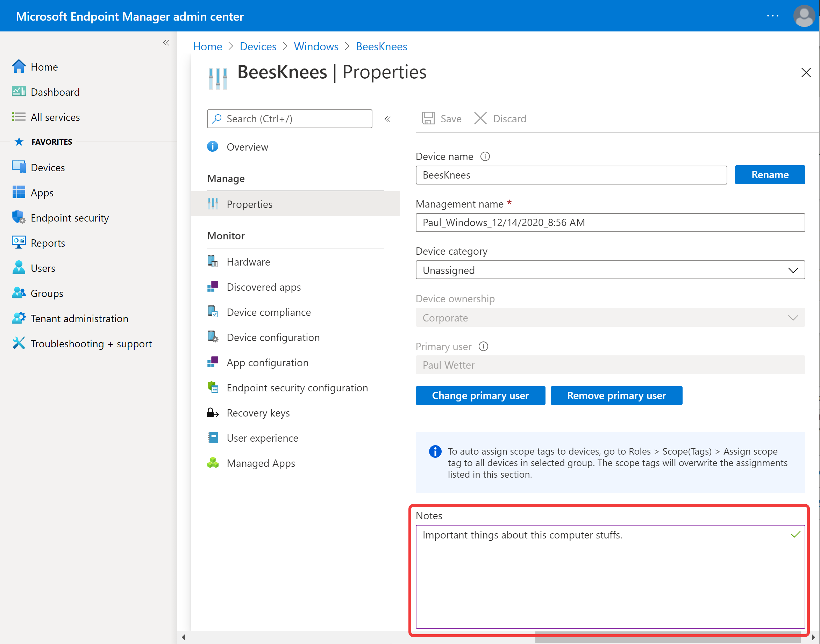Go to Home breadcrumb link
The image size is (820, 644).
coord(207,46)
